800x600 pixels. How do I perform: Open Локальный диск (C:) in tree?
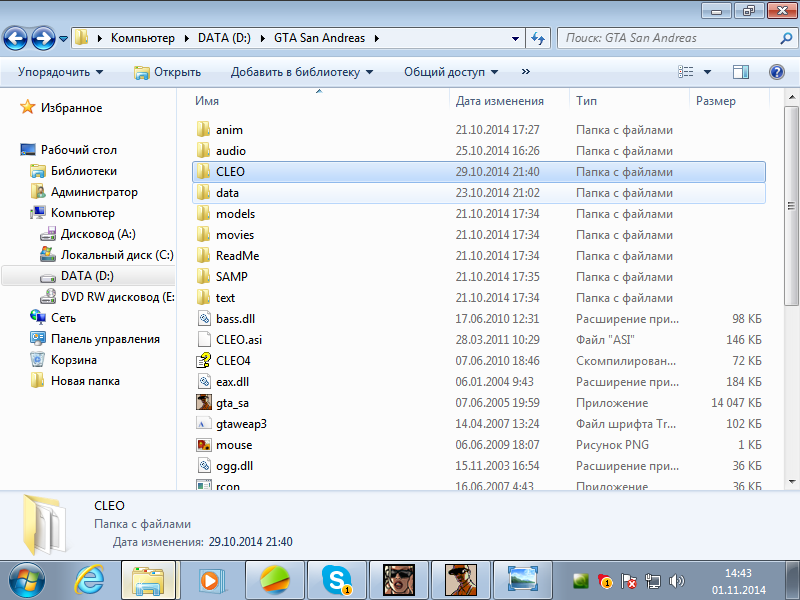[x=107, y=255]
